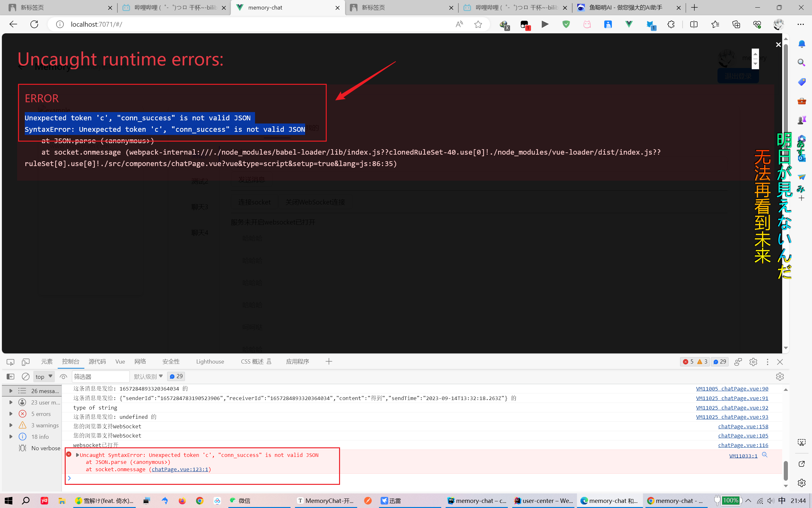Viewport: 812px width, 508px height.
Task: Add page to favorites star icon
Action: pyautogui.click(x=478, y=24)
